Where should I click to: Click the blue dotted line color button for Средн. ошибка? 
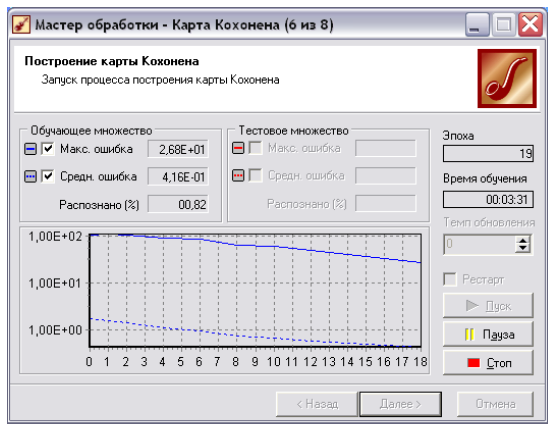click(31, 176)
